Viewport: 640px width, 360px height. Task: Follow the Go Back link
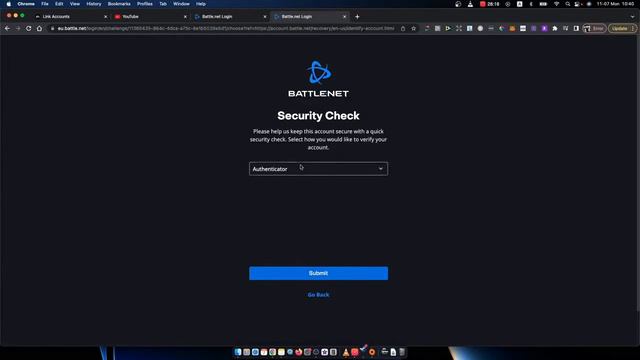coord(318,295)
